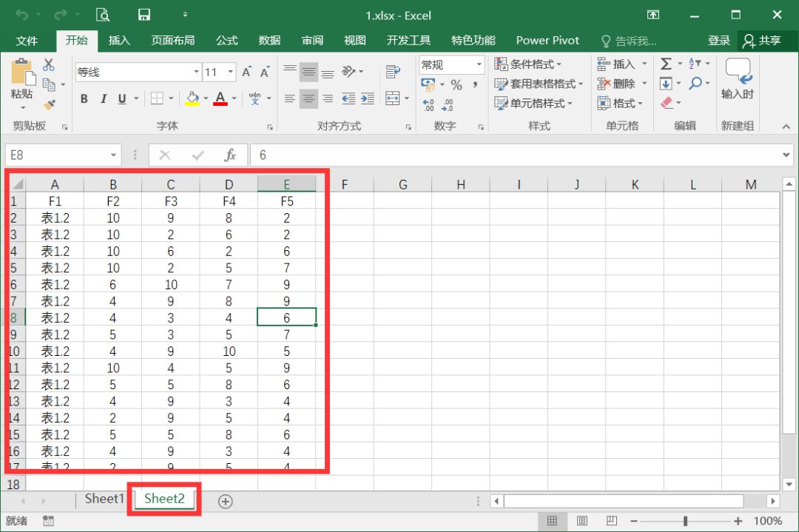799x532 pixels.
Task: Switch to 页面布局 Page Layout tab
Action: (172, 41)
